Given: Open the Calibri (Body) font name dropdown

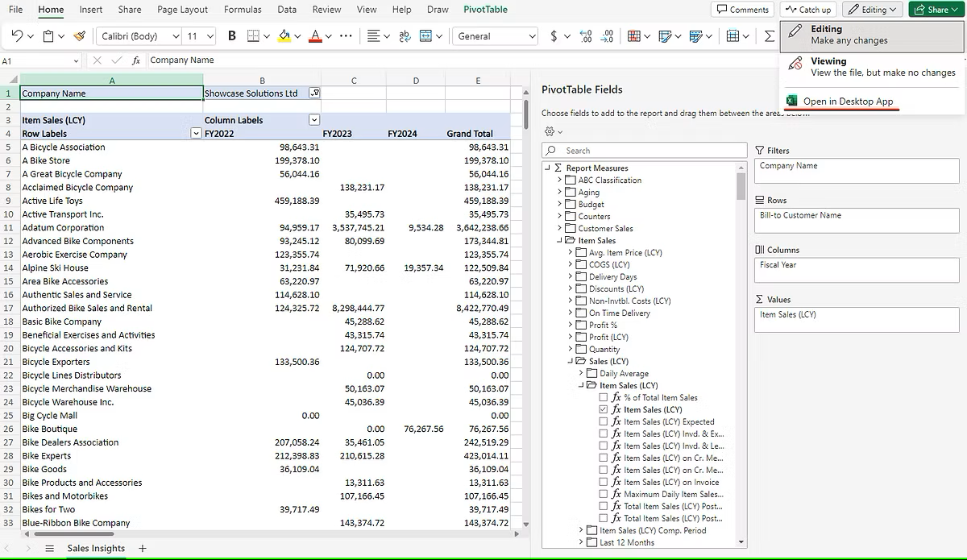Looking at the screenshot, I should [x=176, y=36].
